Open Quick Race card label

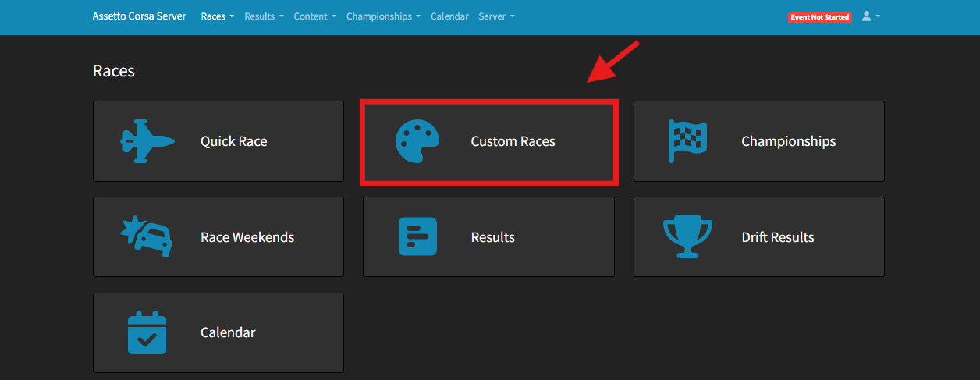(234, 141)
